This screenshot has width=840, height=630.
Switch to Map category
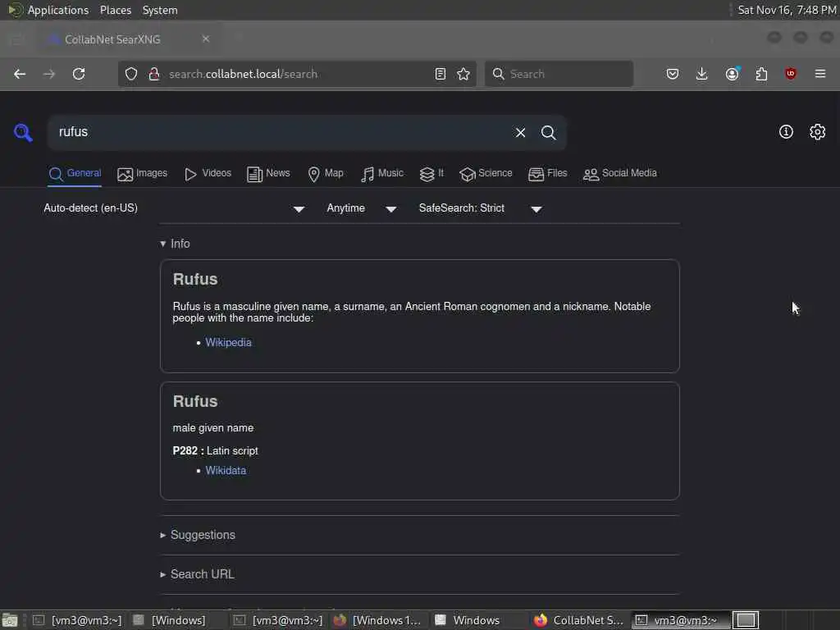coord(326,174)
